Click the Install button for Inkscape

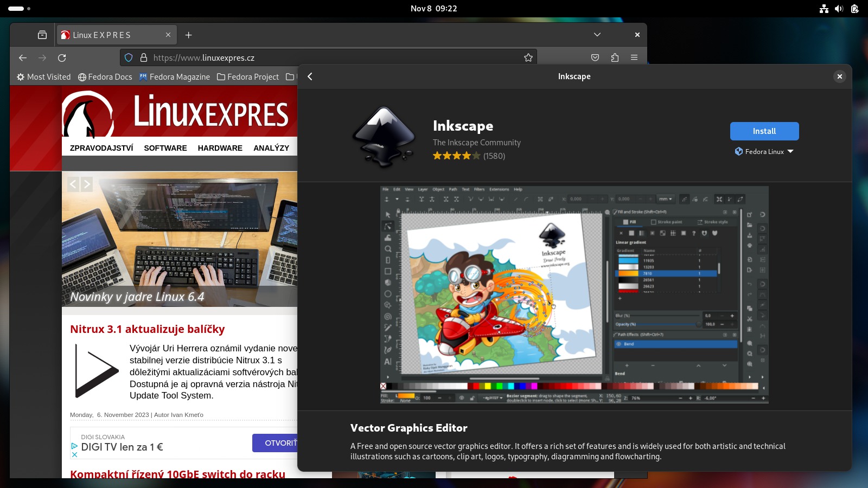tap(764, 131)
